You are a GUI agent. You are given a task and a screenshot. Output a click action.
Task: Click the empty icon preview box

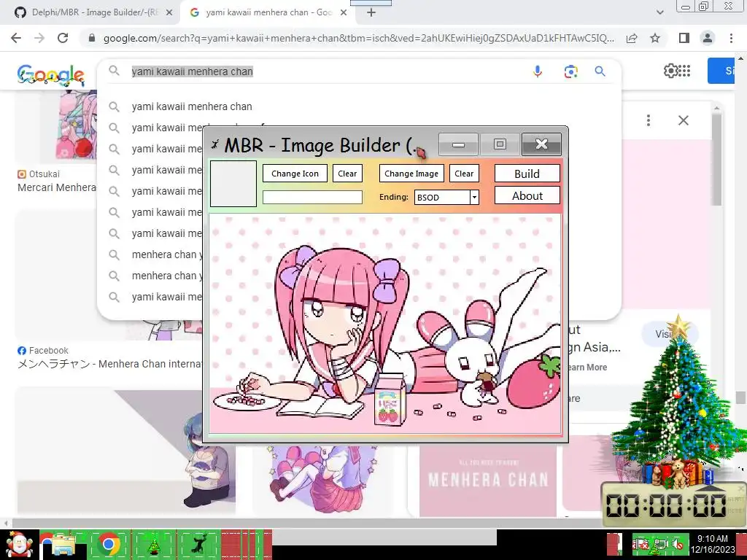coord(233,184)
